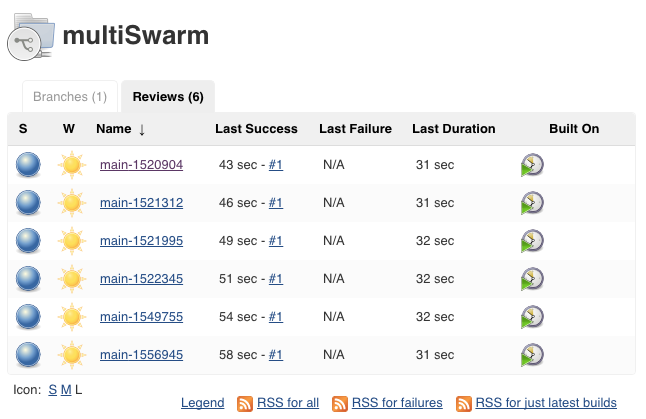The image size is (646, 419).
Task: Schedule a build for main-1521995
Action: [532, 241]
